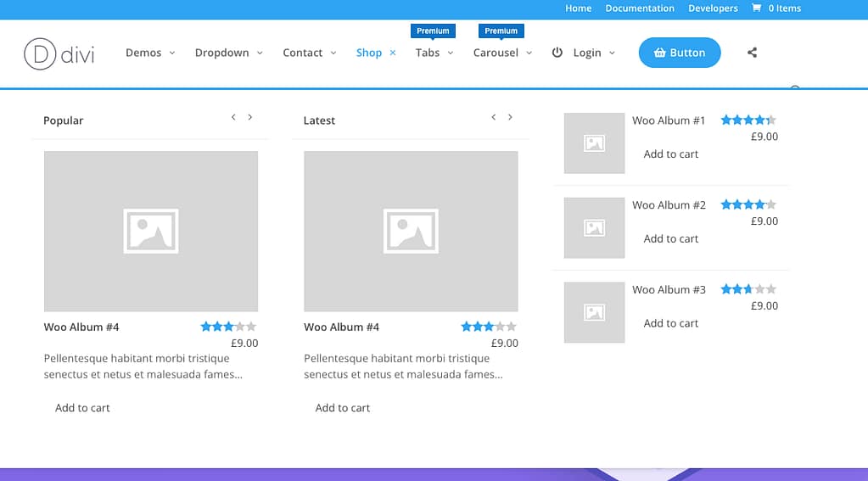Click the Divi logo icon
Viewport: 868px width, 481px height.
39,53
